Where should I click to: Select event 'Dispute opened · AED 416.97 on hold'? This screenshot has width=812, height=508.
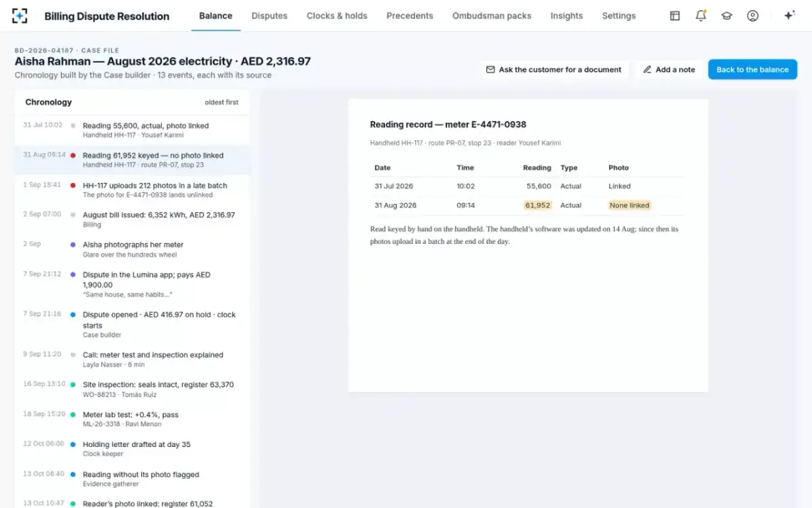[x=132, y=324]
